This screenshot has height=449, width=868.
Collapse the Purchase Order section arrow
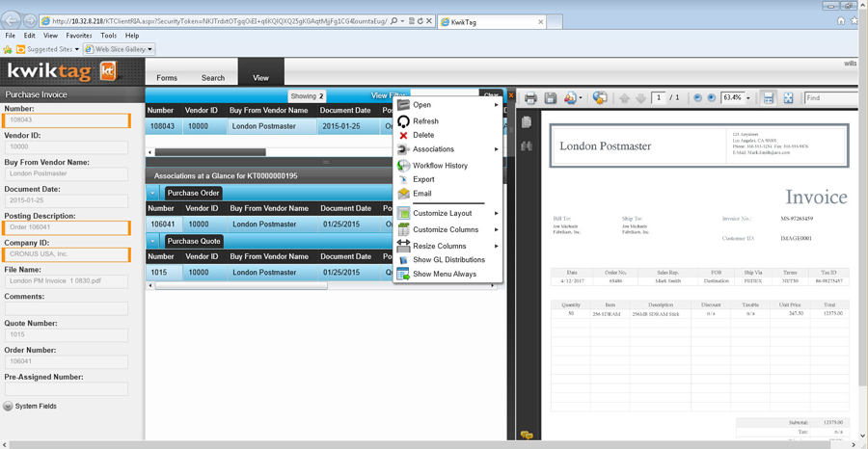coord(153,194)
